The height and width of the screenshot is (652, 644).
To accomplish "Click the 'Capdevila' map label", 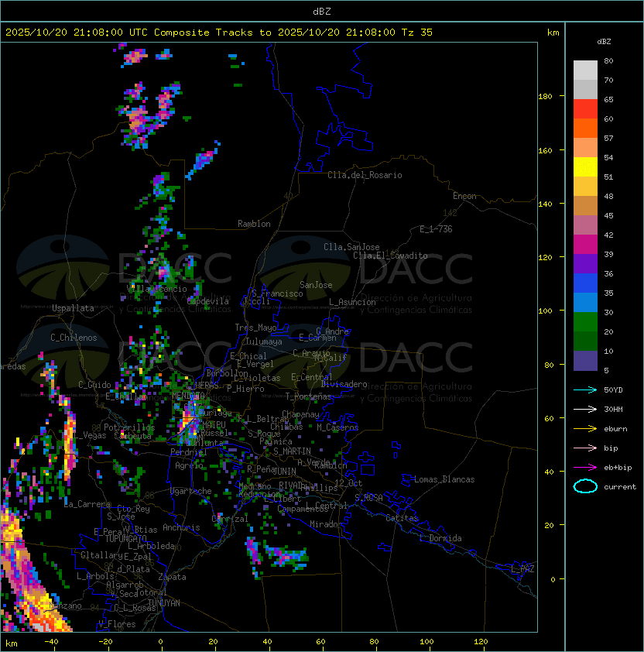I will click(x=208, y=301).
